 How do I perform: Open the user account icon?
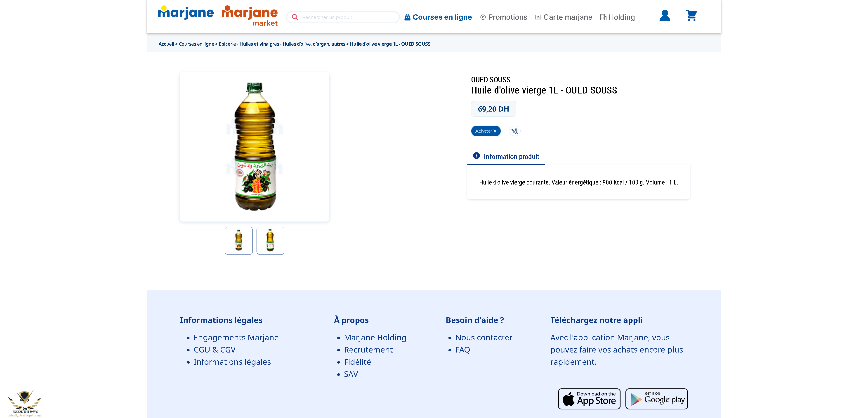coord(665,16)
